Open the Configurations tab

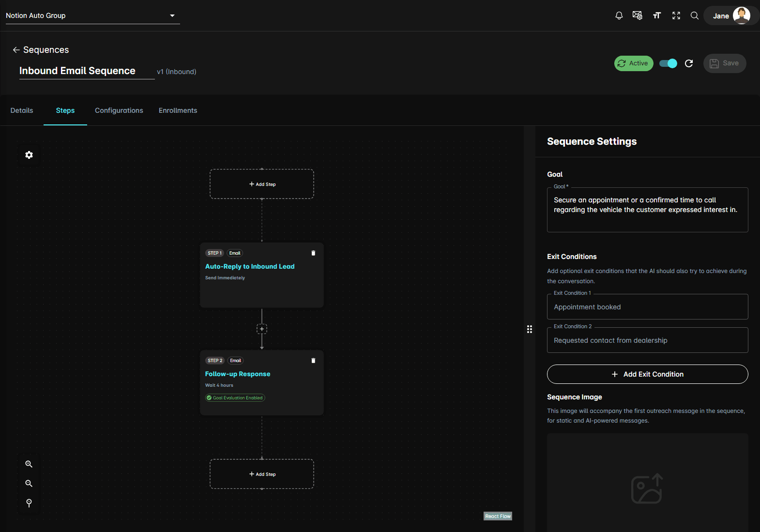(x=119, y=110)
